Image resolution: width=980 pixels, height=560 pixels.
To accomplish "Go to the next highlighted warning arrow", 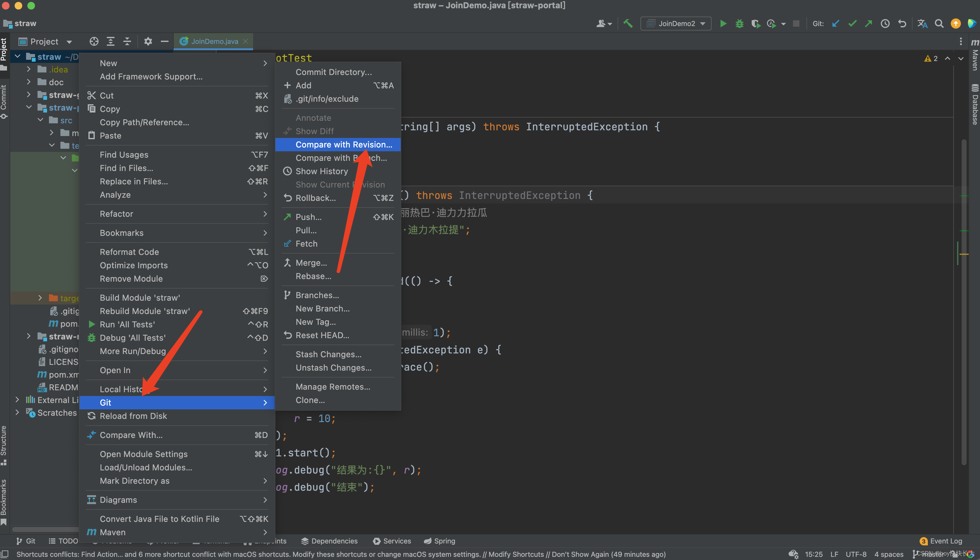I will [x=961, y=58].
